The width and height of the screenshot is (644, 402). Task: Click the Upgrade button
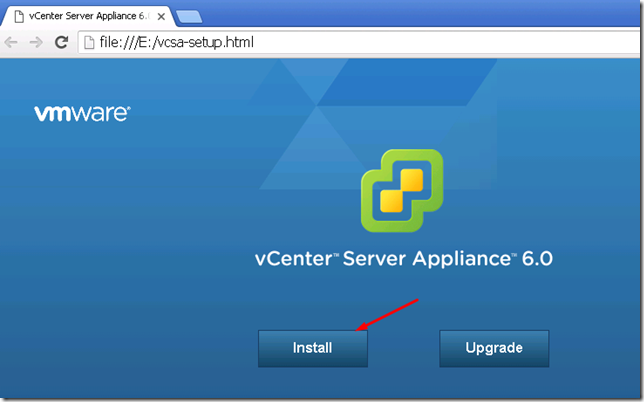[494, 348]
